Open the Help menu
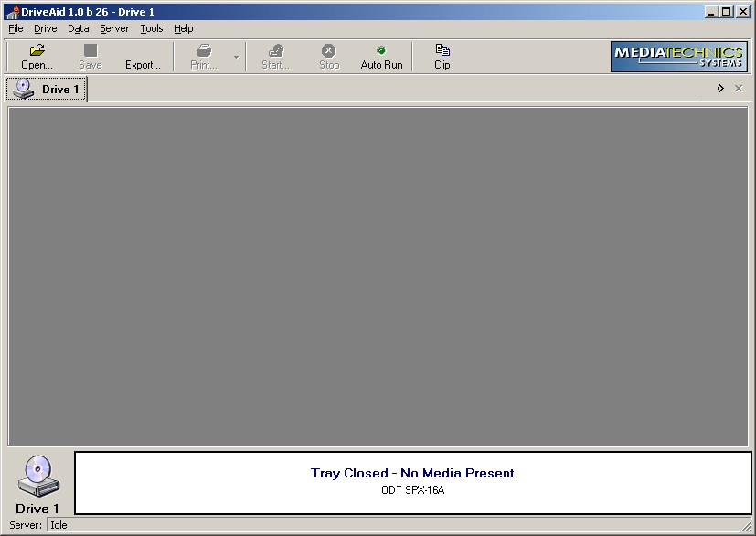The image size is (756, 536). coord(184,28)
